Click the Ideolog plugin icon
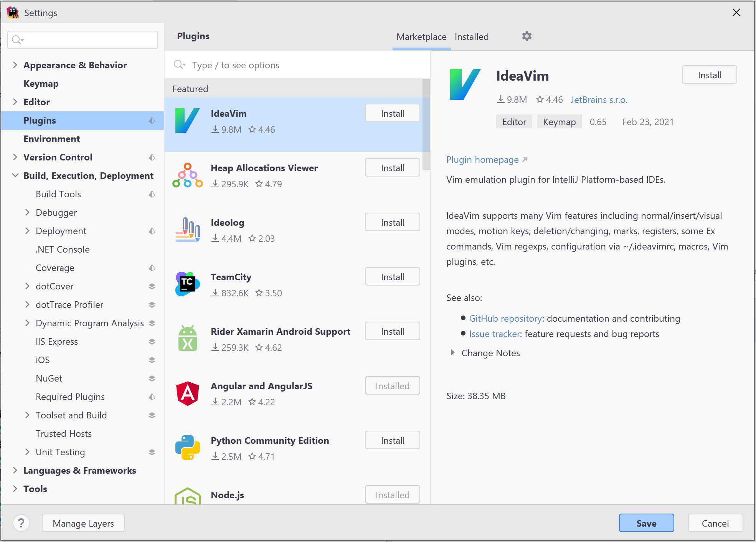Image resolution: width=756 pixels, height=542 pixels. point(187,230)
